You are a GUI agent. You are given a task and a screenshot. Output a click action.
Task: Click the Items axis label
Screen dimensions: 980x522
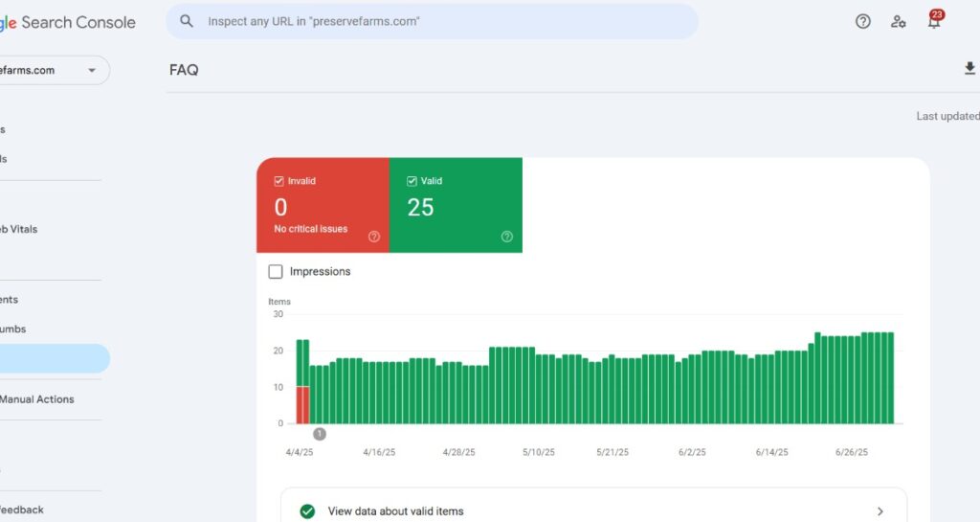tap(279, 302)
